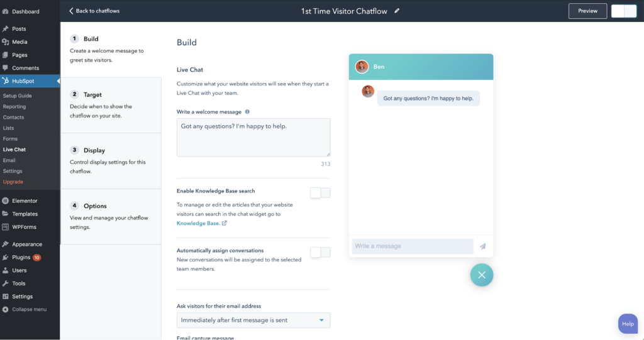Image resolution: width=644 pixels, height=340 pixels.
Task: Click the send message paper plane icon
Action: tap(482, 246)
